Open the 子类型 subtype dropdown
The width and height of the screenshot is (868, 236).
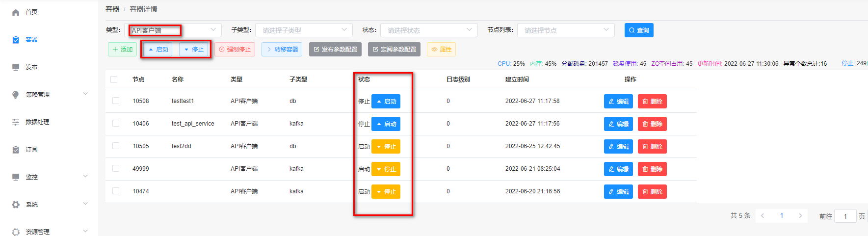pos(304,30)
